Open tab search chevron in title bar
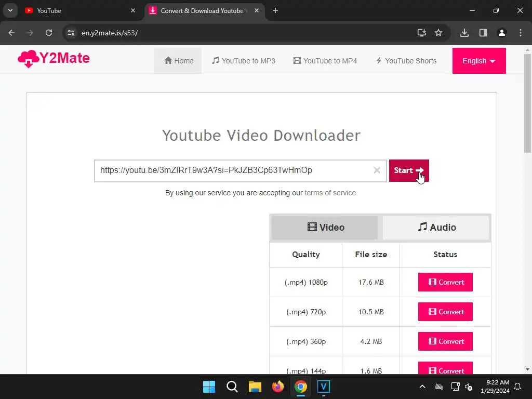The width and height of the screenshot is (532, 399). click(x=10, y=10)
